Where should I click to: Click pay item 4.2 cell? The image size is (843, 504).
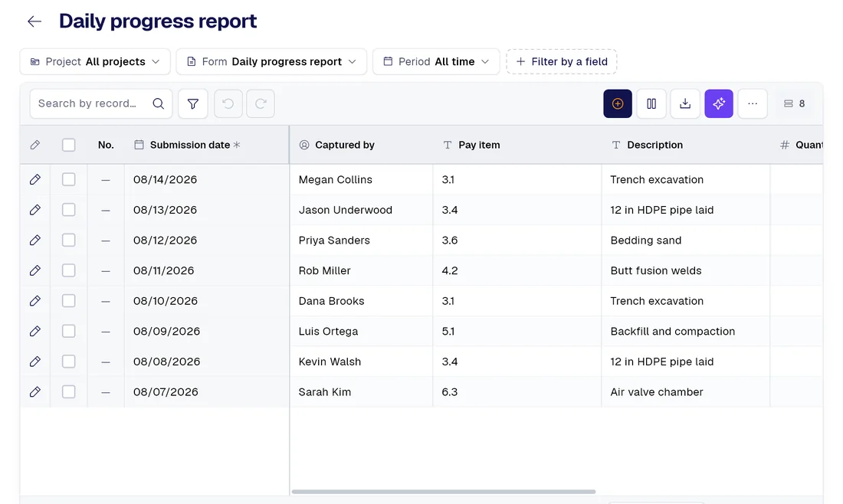[x=517, y=270]
